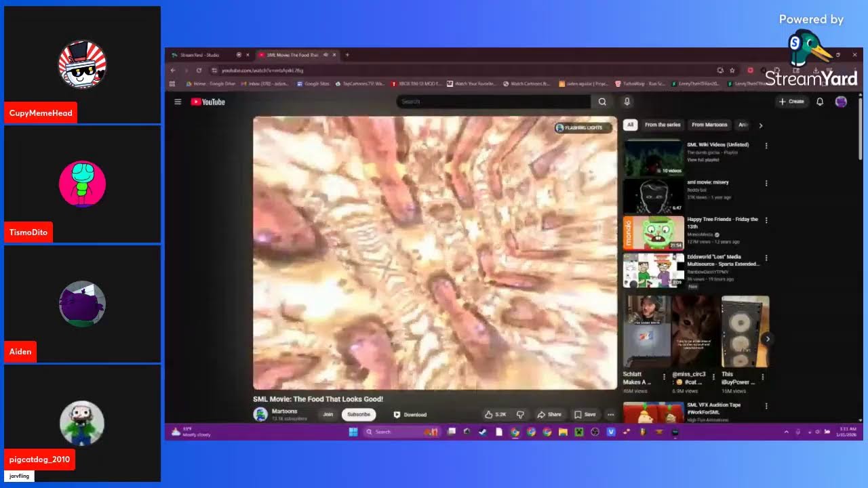Screen dimensions: 868x488
Task: Show hidden system tray icons chevron
Action: [x=787, y=432]
